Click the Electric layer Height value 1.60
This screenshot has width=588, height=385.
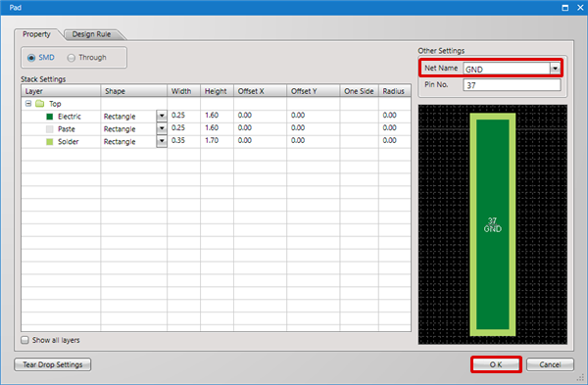[x=212, y=116]
